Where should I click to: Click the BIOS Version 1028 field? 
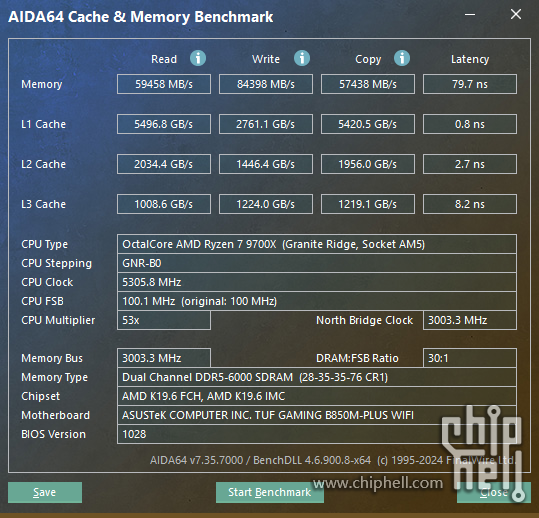click(x=317, y=434)
